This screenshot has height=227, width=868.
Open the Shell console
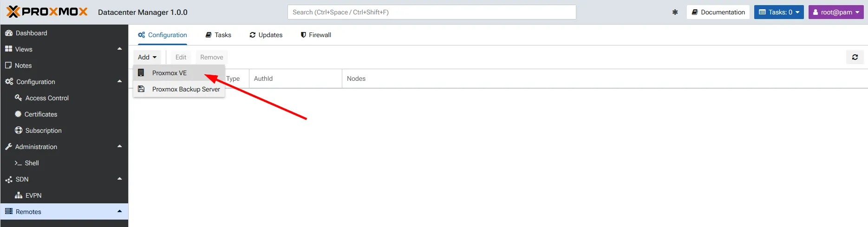pos(32,163)
